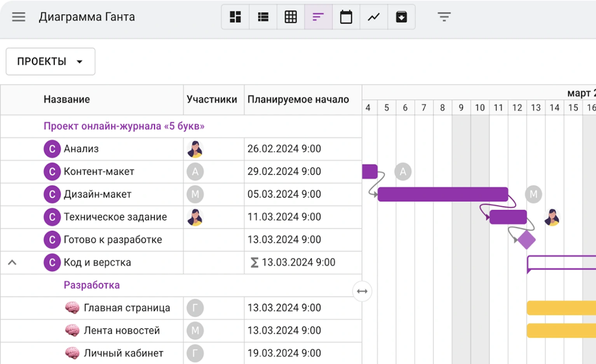This screenshot has width=596, height=364.
Task: Open the Разработка group link
Action: tap(91, 285)
